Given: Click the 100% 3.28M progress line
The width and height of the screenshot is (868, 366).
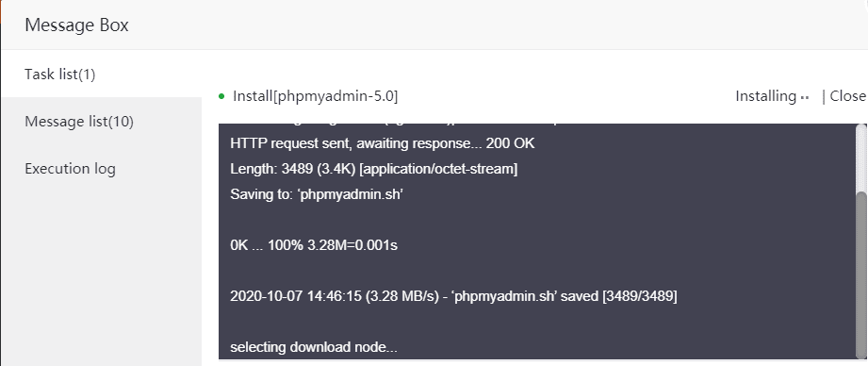Looking at the screenshot, I should [314, 245].
